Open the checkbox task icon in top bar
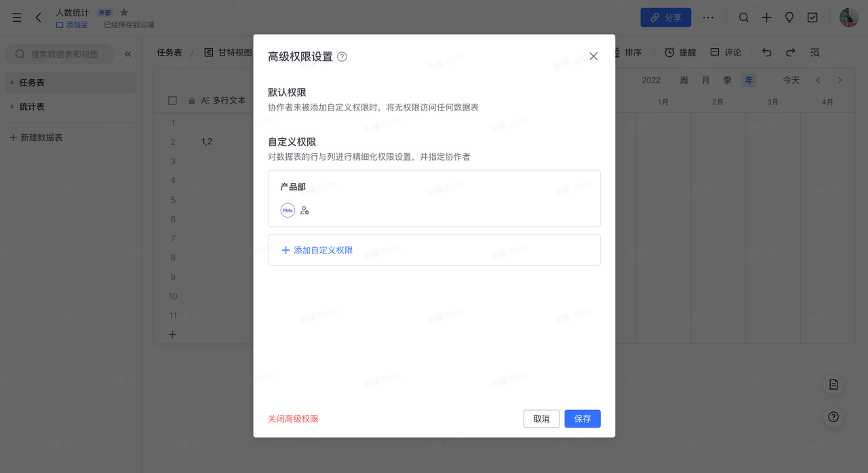The width and height of the screenshot is (868, 473). (x=812, y=18)
